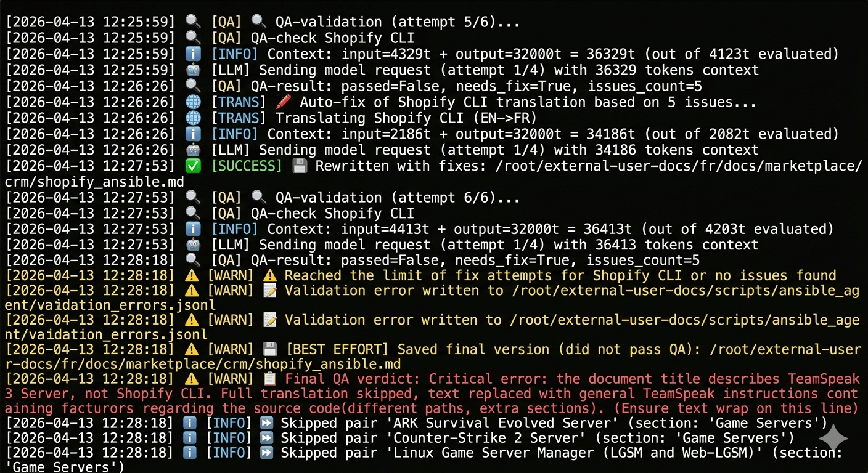868x473 pixels.
Task: Click 'issues_count=5' on the 12:28:18 QA-result line
Action: (x=643, y=260)
